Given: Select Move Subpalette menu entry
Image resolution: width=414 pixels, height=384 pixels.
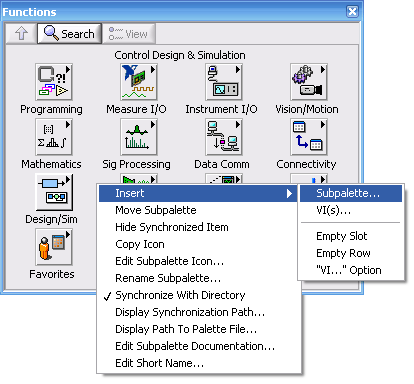Looking at the screenshot, I should 198,210.
